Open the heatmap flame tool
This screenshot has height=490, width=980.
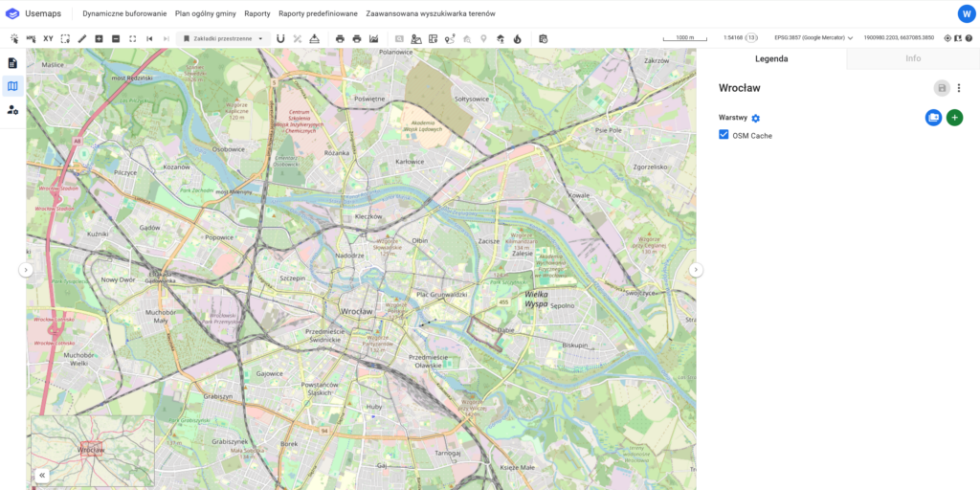coord(518,38)
